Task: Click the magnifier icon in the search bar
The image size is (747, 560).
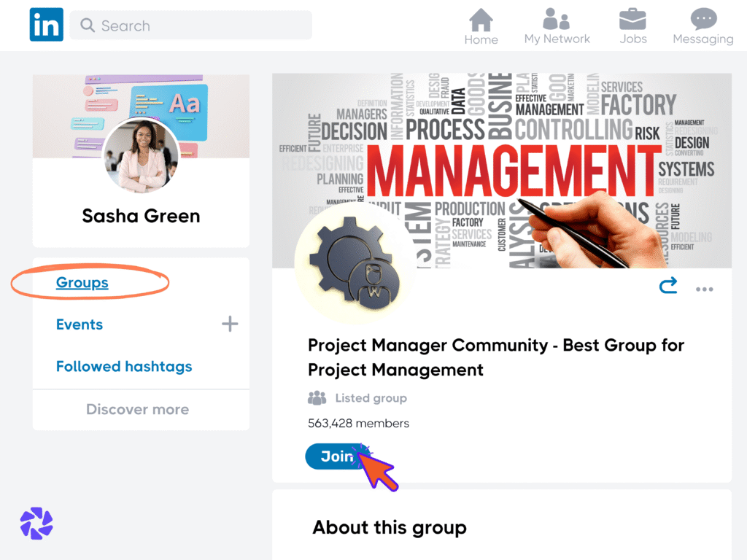Action: tap(87, 25)
